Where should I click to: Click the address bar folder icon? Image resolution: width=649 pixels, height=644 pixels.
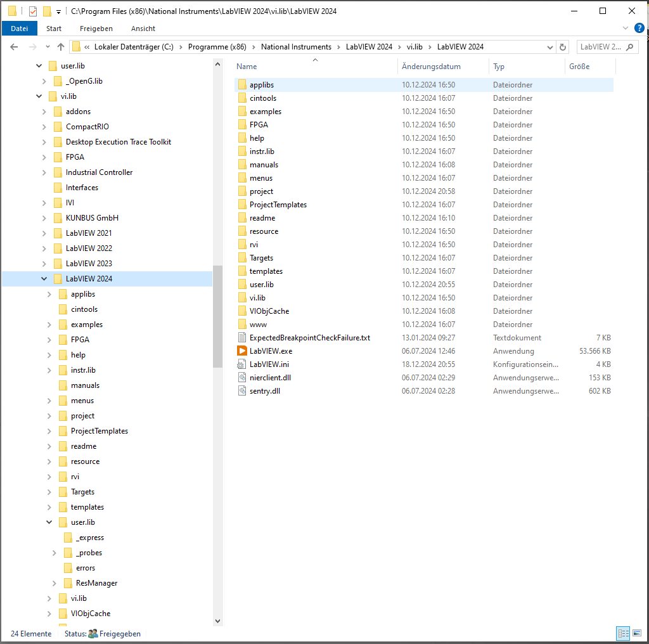[76, 47]
